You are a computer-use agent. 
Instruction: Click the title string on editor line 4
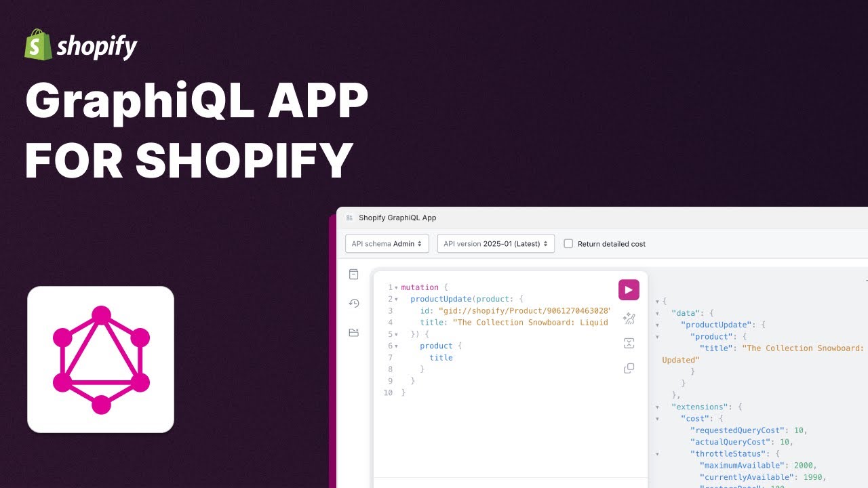click(x=530, y=323)
